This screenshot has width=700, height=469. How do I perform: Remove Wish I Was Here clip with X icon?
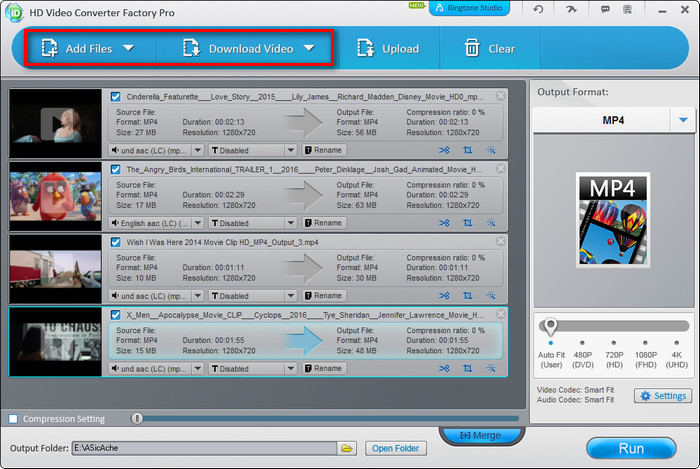500,241
